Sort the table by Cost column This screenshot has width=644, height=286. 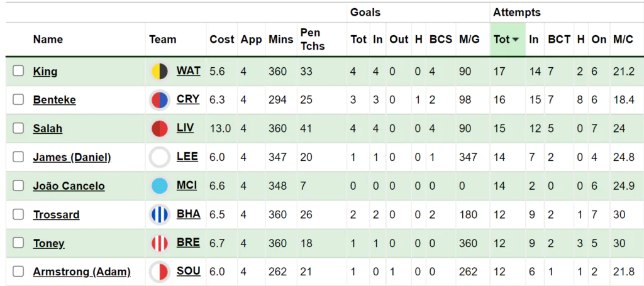(221, 40)
